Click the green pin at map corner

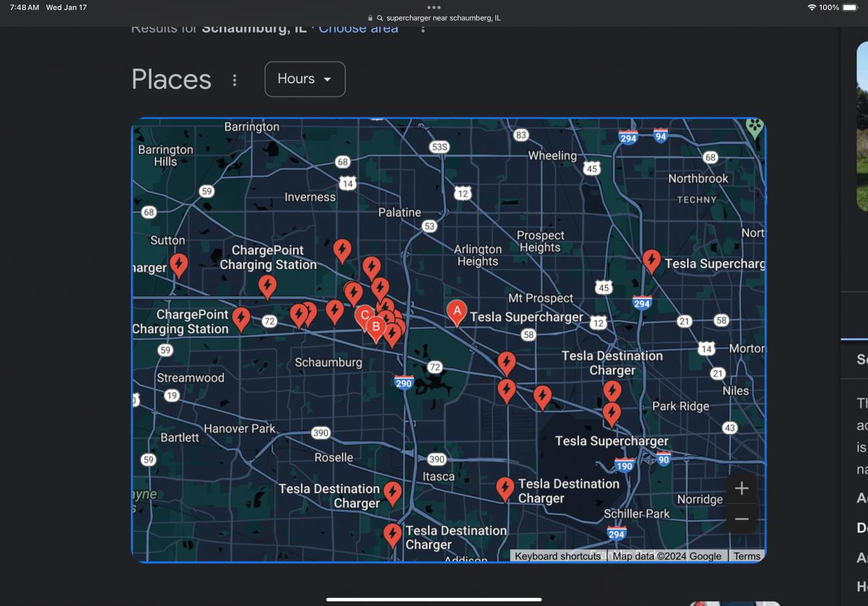[x=754, y=127]
